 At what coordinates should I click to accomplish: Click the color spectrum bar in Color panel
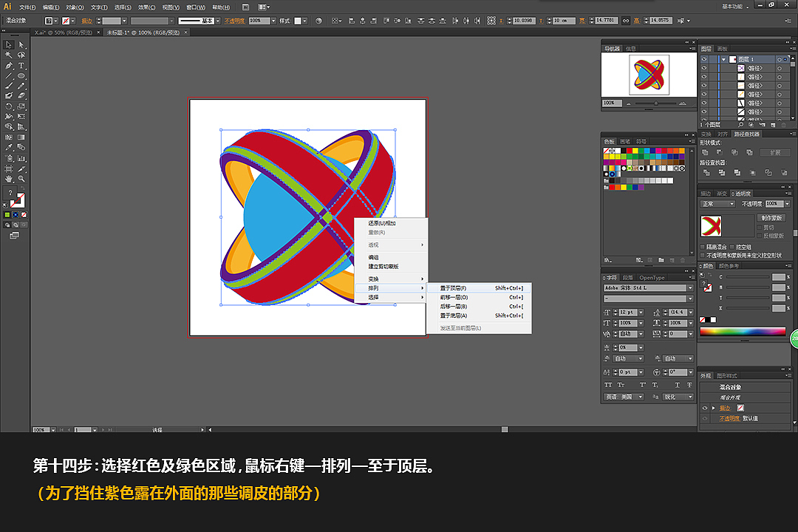point(743,332)
